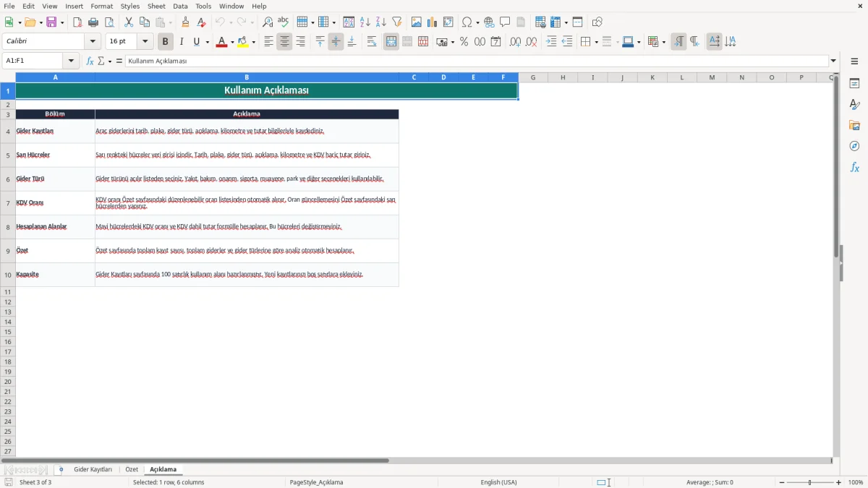
Task: Toggle Merge and Center Cells
Action: (x=391, y=42)
